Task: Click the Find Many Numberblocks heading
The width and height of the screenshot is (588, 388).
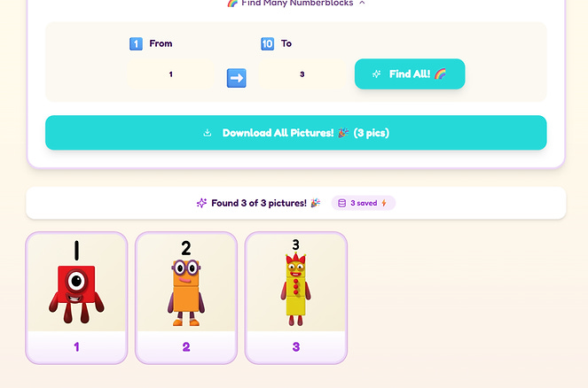Action: [x=297, y=3]
